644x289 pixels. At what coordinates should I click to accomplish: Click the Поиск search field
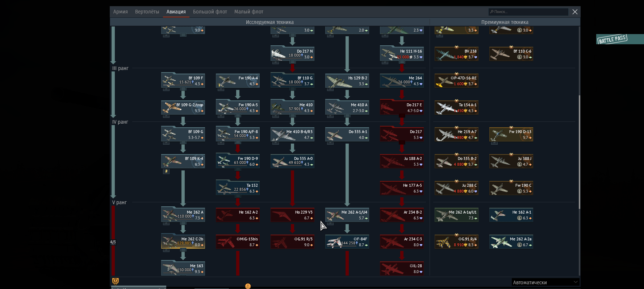click(528, 12)
